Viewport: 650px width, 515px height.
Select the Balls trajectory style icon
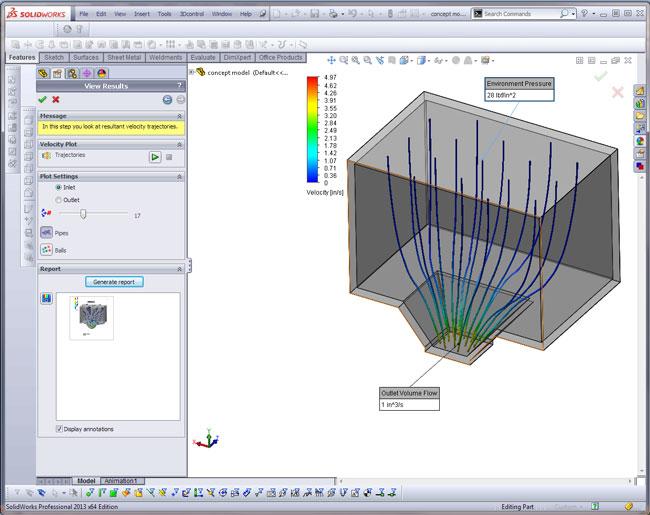tap(47, 248)
